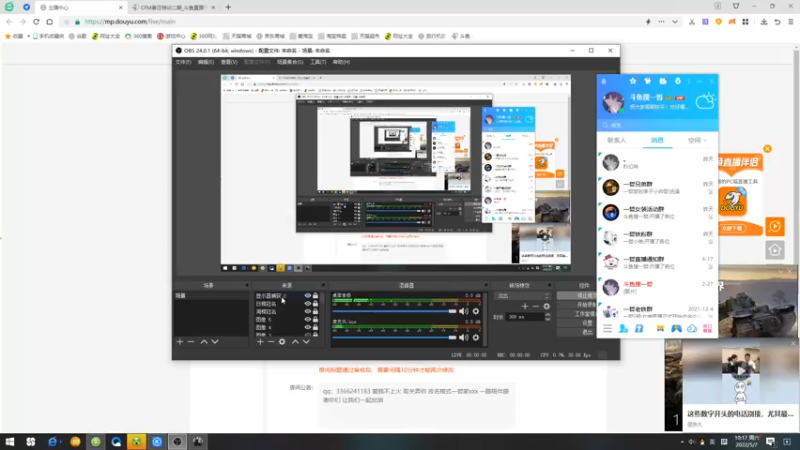Open new browser tab
This screenshot has height=450, width=800.
coord(228,7)
